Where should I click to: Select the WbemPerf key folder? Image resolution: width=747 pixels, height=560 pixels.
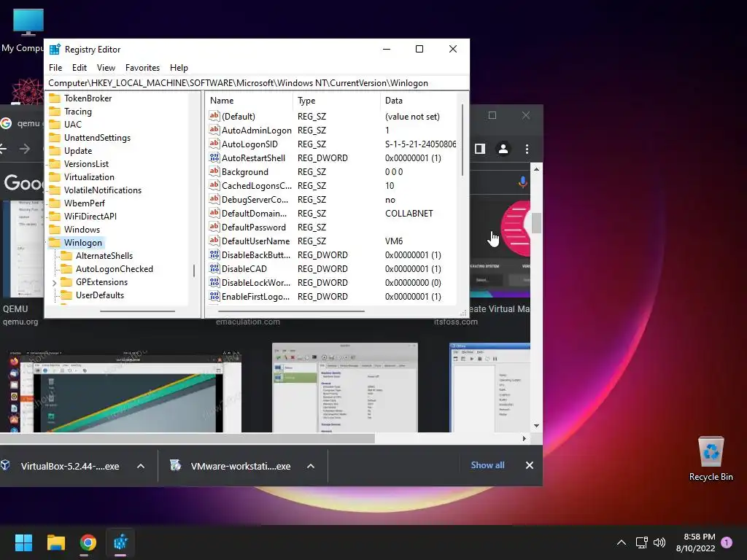[x=85, y=203]
